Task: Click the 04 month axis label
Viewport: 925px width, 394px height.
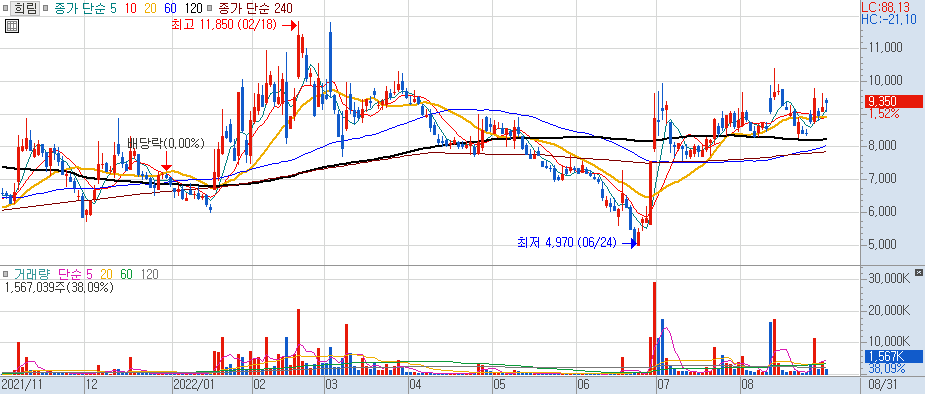Action: (414, 386)
